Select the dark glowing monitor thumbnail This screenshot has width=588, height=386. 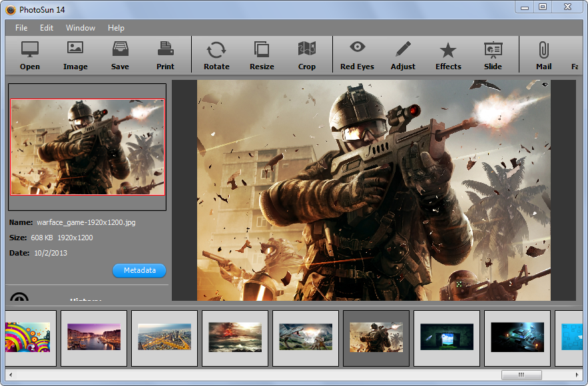pos(447,337)
